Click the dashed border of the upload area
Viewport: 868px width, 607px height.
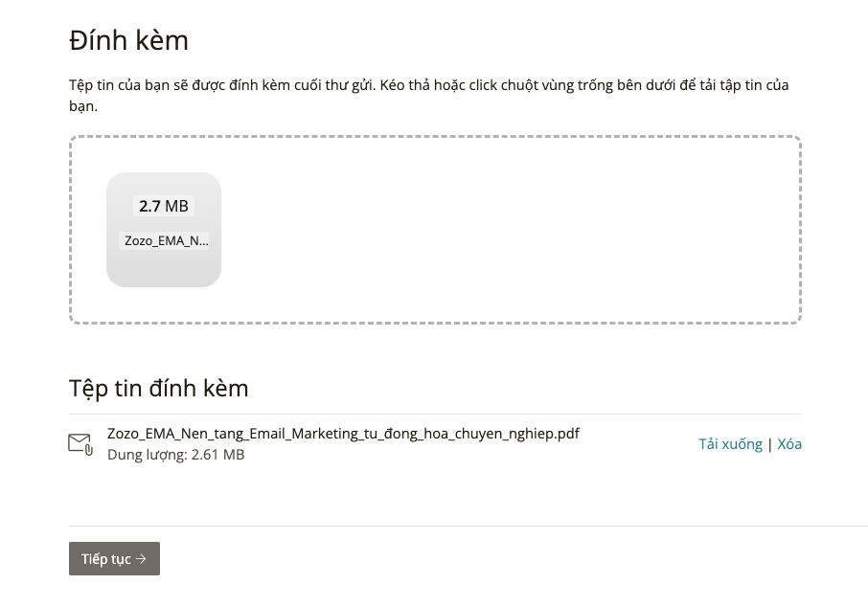point(435,137)
